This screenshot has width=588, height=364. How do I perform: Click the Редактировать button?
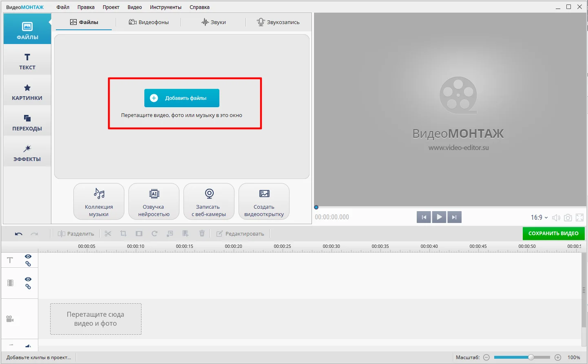pyautogui.click(x=240, y=234)
